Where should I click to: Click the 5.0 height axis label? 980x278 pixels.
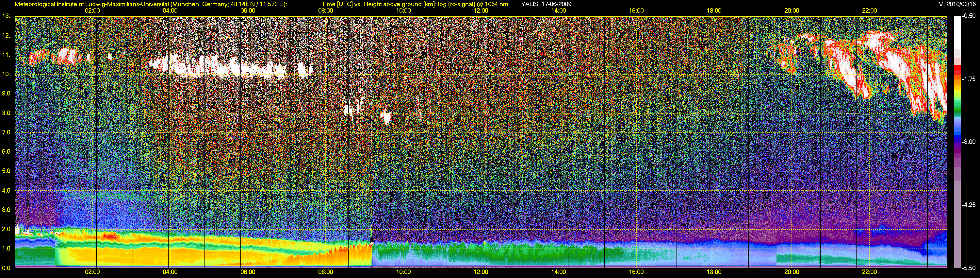coord(6,171)
